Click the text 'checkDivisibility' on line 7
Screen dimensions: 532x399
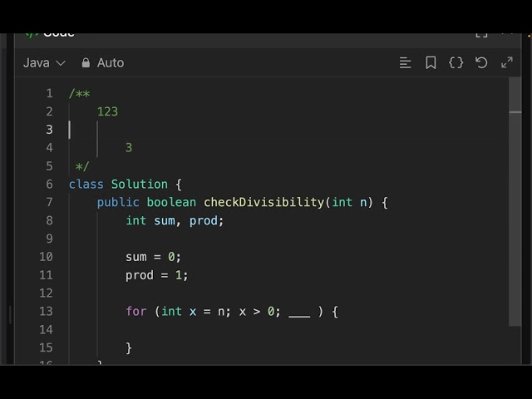(x=264, y=203)
